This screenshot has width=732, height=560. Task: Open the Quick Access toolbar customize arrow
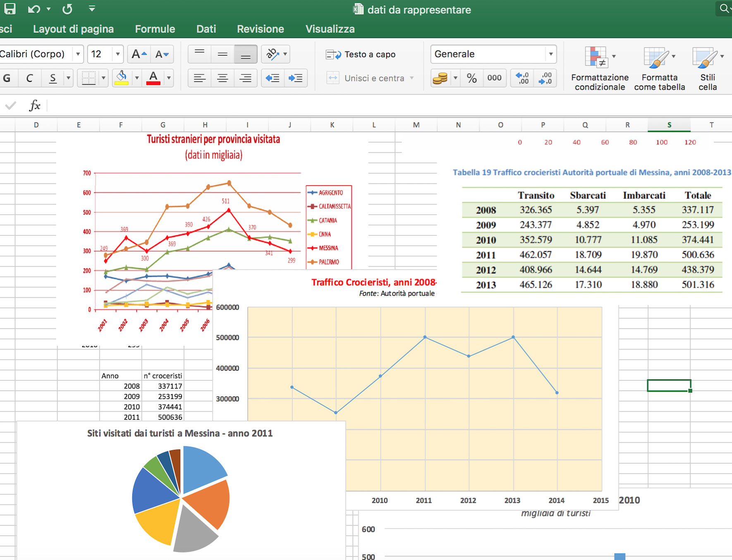click(x=92, y=8)
